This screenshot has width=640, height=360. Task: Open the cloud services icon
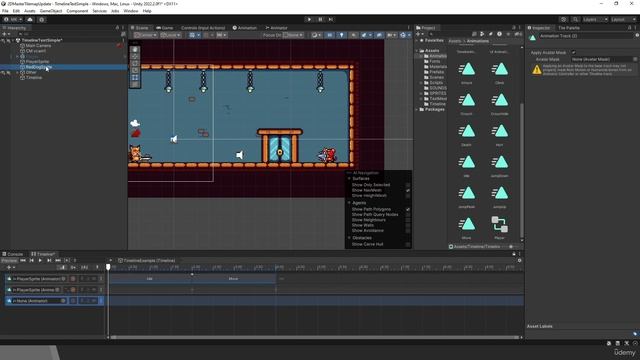point(30,19)
